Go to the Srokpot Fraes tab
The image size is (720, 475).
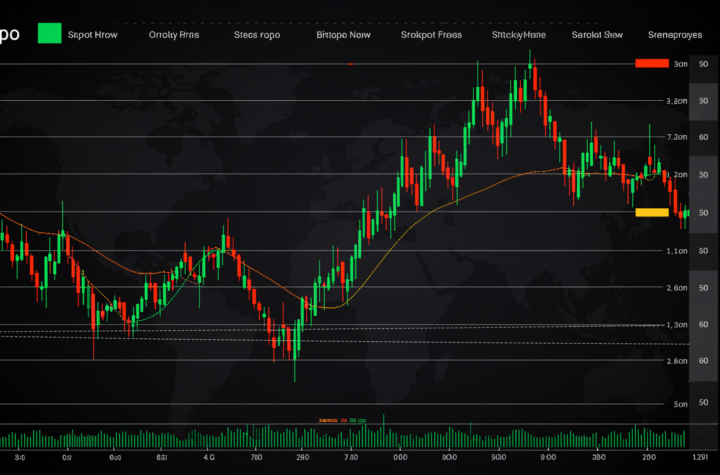pos(431,35)
